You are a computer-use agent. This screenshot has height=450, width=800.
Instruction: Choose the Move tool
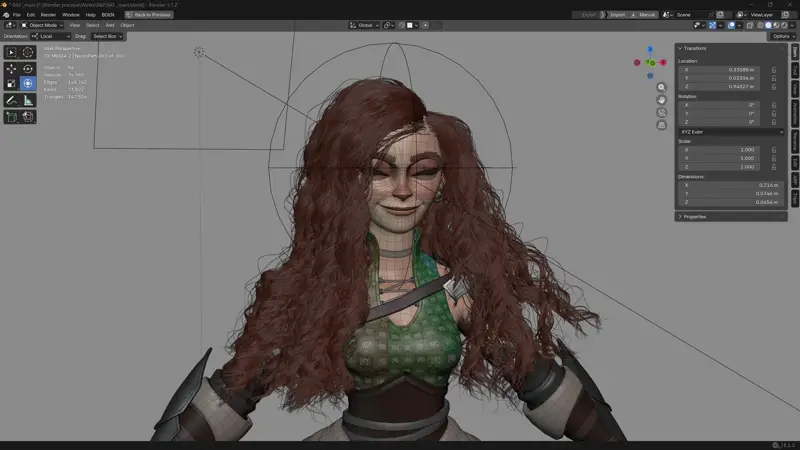coord(11,69)
